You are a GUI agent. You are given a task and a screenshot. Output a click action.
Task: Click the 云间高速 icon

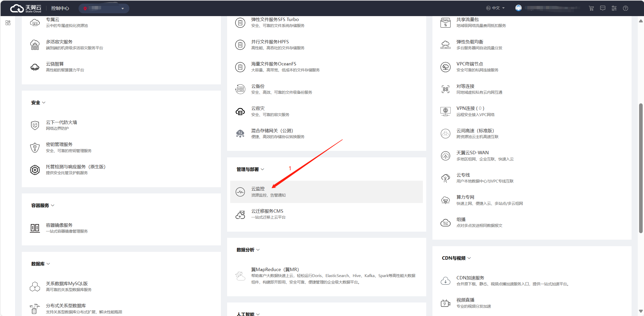[446, 134]
